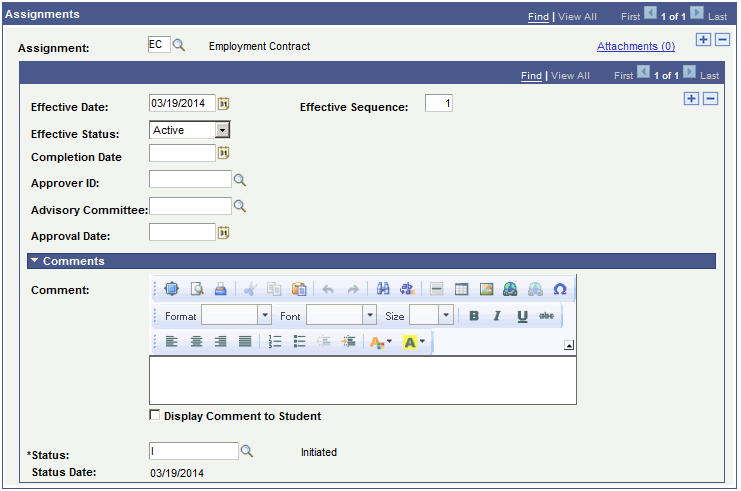Collapse the Comments section
The image size is (741, 491).
pyautogui.click(x=34, y=260)
